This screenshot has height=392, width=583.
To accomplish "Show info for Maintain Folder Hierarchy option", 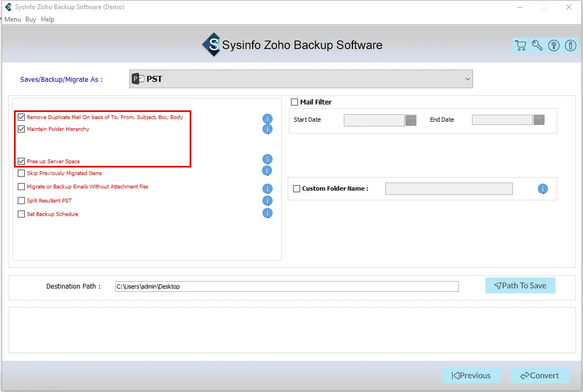I will tap(267, 129).
